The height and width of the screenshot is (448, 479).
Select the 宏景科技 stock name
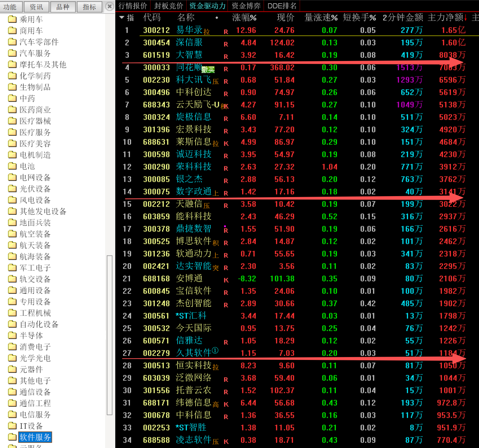click(194, 130)
